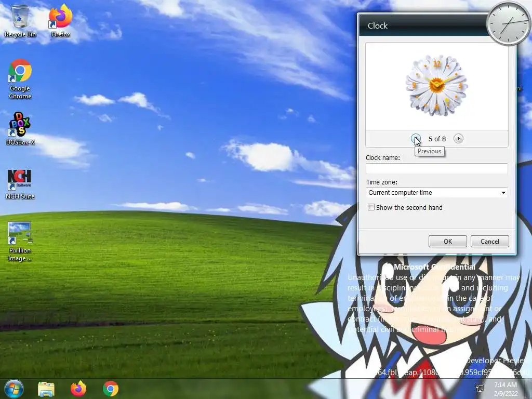Open the Google Chrome desktop shortcut

(x=20, y=79)
